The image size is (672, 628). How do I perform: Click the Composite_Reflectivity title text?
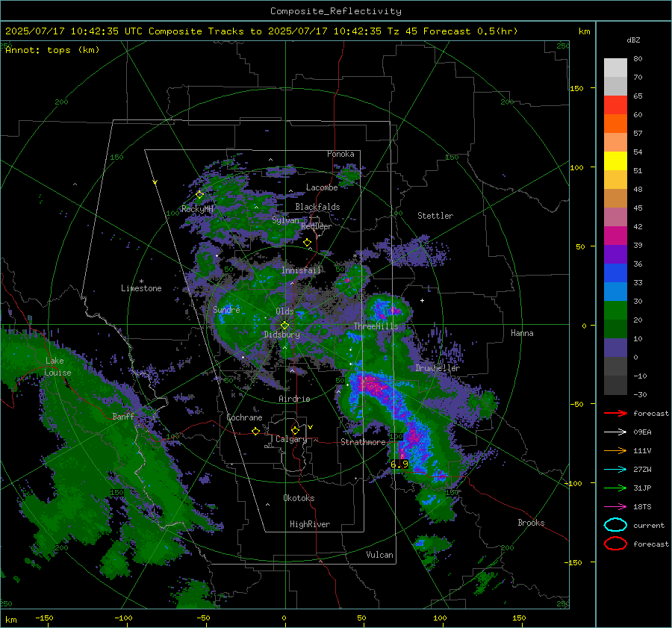tap(336, 11)
